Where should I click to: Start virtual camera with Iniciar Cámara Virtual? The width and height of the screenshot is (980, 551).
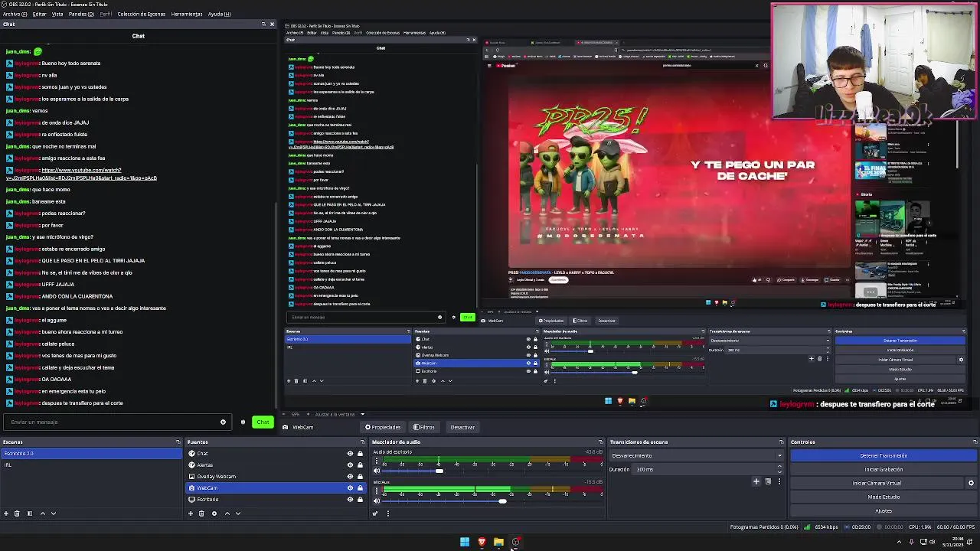click(877, 483)
